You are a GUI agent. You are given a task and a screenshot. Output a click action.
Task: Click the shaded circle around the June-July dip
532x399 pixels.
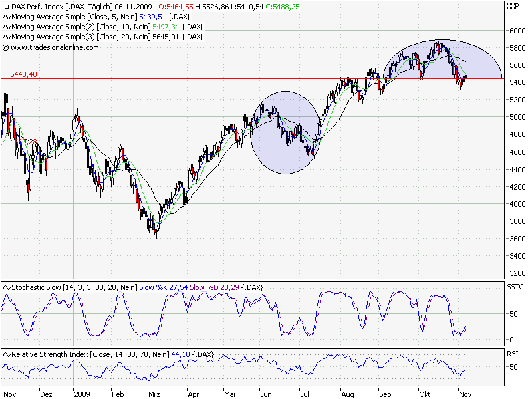pyautogui.click(x=286, y=132)
